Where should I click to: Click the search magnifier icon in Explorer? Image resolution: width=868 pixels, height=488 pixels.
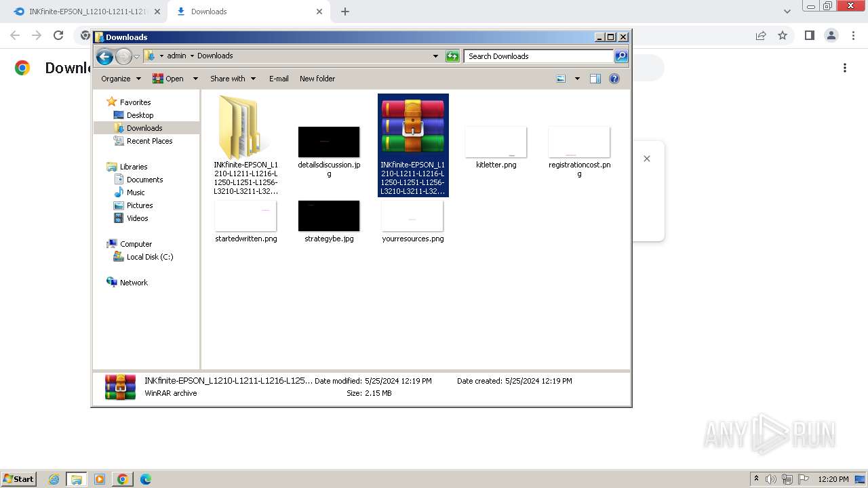(621, 56)
